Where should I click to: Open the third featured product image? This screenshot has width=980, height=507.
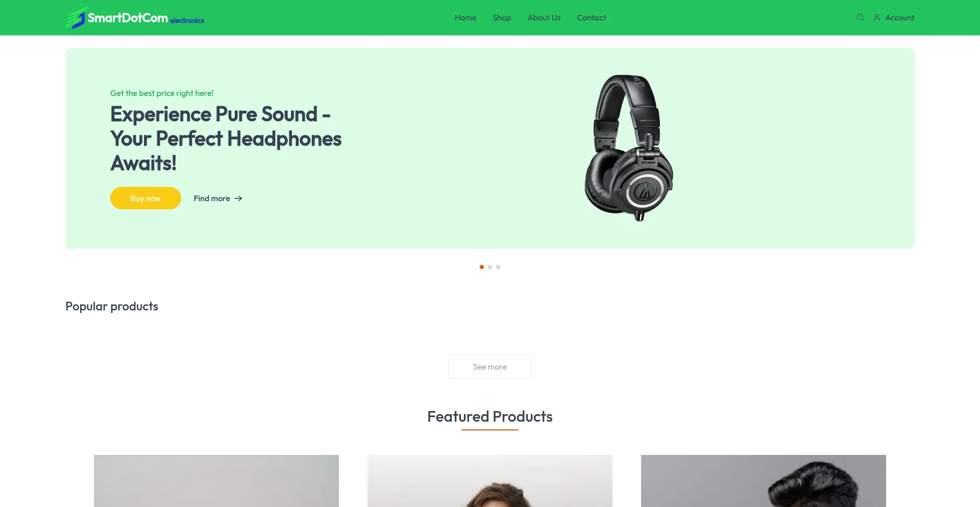click(x=764, y=481)
